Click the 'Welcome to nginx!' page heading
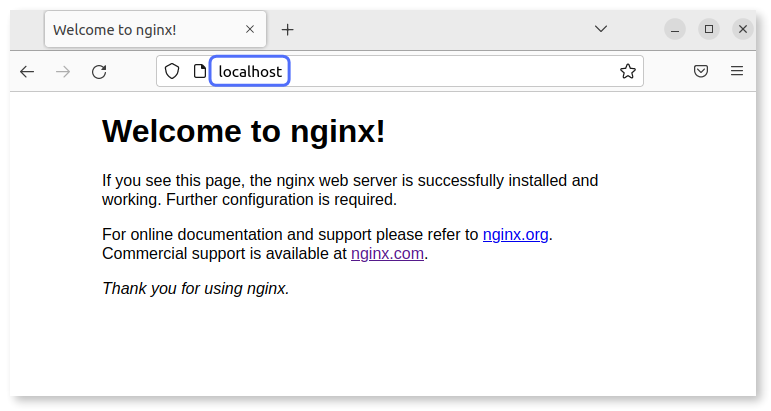Viewport: 771px width, 411px height. coord(243,131)
